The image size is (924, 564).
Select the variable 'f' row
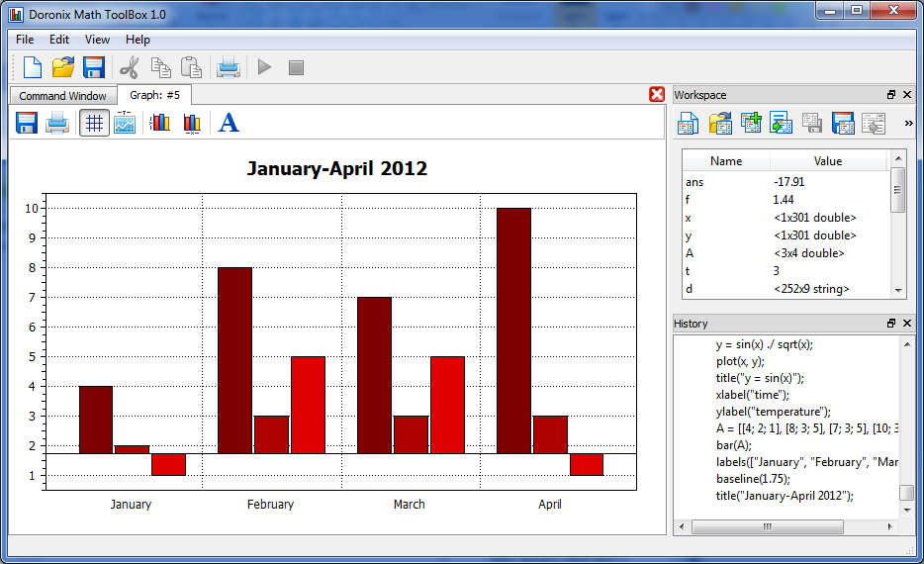[786, 200]
